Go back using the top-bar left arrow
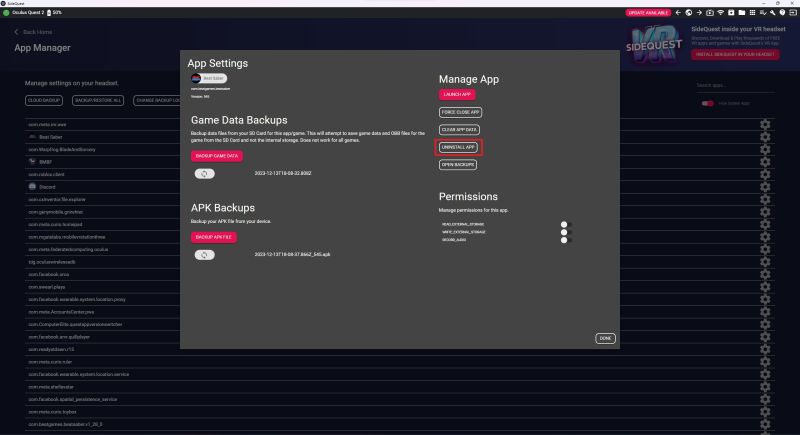800x435 pixels. pos(678,13)
